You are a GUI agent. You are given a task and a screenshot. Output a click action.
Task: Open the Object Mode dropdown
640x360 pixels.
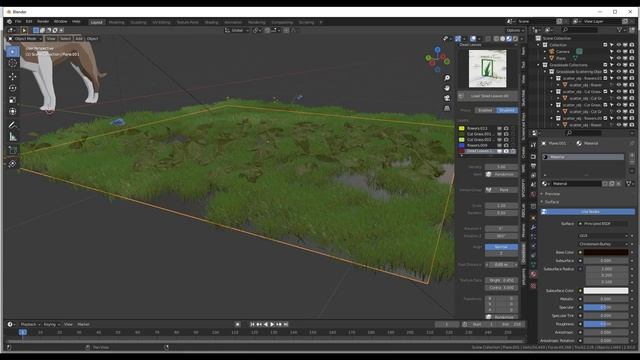point(25,39)
